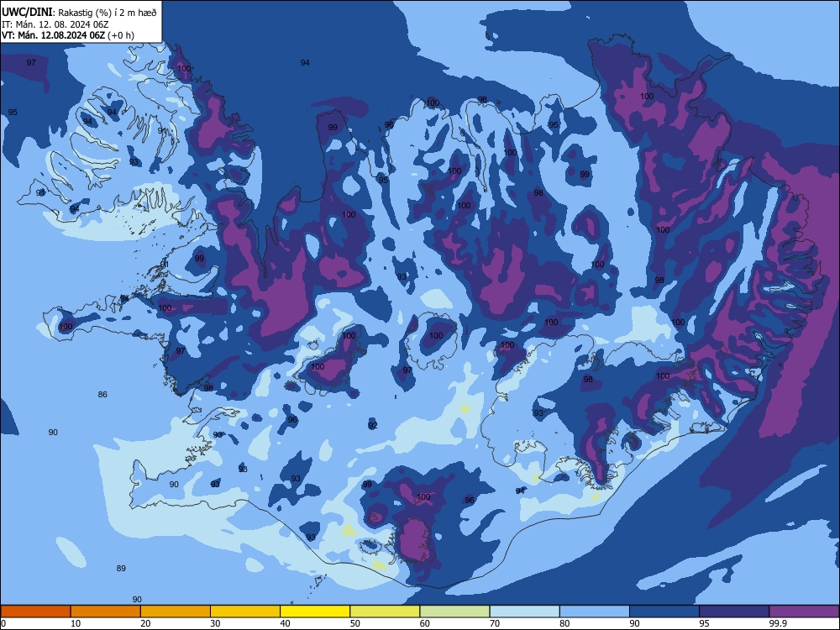Click the '92' humidity value on the map
The image size is (840, 630).
(x=373, y=425)
